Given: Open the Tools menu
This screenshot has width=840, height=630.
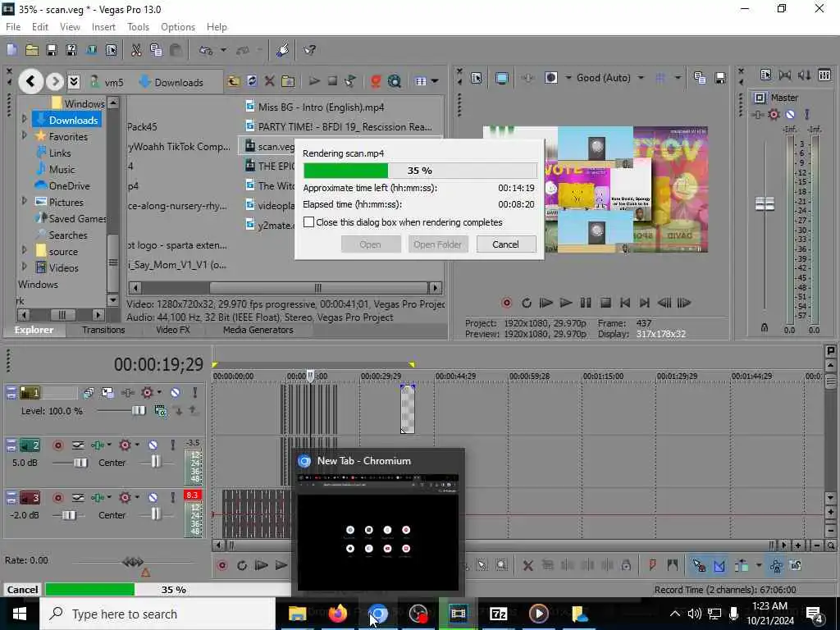Looking at the screenshot, I should (x=138, y=27).
